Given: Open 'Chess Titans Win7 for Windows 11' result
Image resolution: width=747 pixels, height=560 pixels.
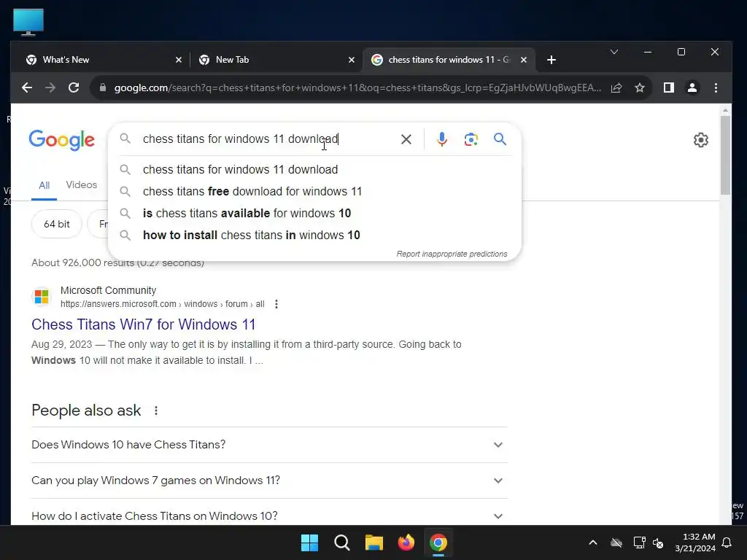Looking at the screenshot, I should [144, 324].
